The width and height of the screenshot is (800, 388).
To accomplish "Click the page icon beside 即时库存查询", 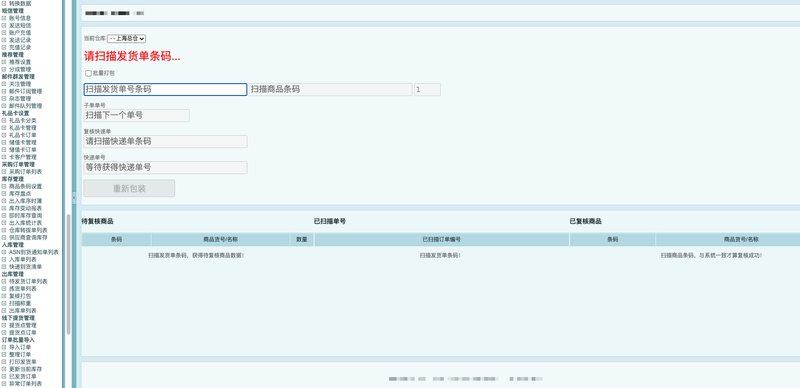I will [4, 215].
